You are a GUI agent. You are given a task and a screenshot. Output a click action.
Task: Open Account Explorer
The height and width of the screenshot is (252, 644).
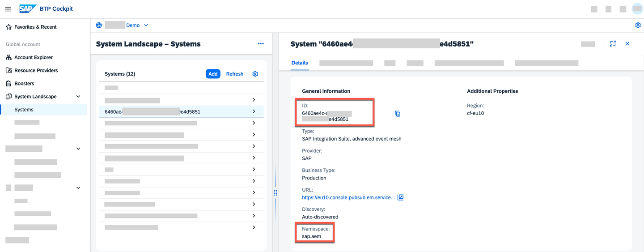34,57
